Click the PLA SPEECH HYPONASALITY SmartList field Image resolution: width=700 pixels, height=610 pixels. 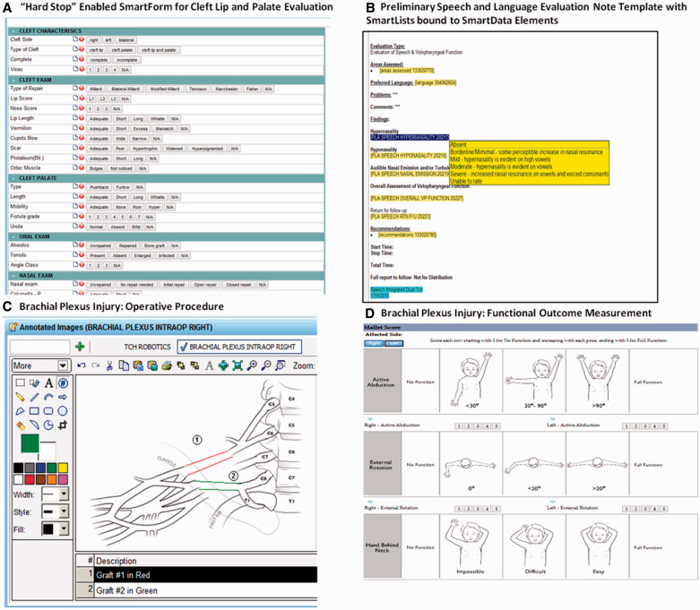(409, 155)
